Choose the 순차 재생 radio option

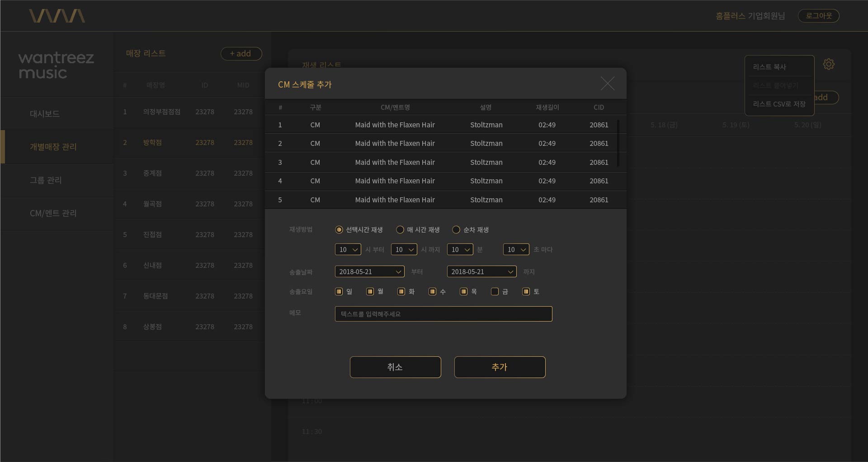pos(456,230)
